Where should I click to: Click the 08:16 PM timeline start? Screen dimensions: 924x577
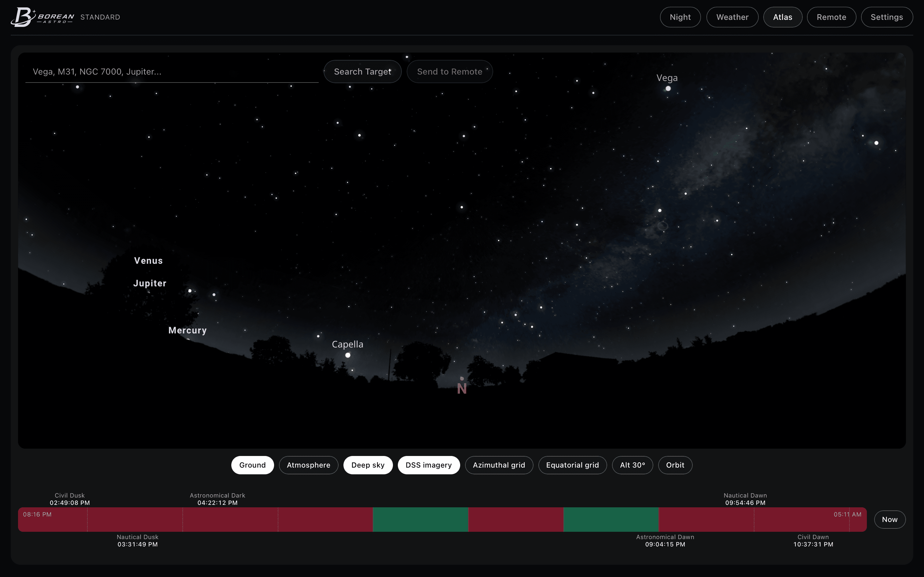click(x=37, y=514)
